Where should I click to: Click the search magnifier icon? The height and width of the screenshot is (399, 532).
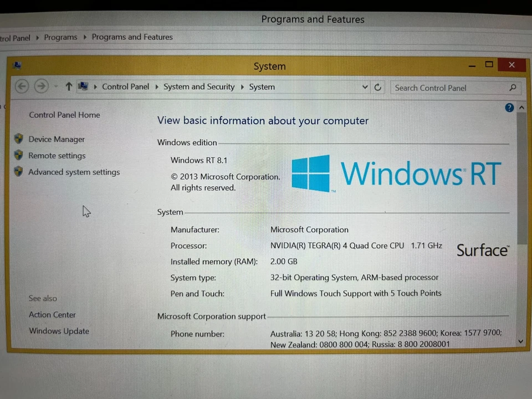[x=512, y=88]
